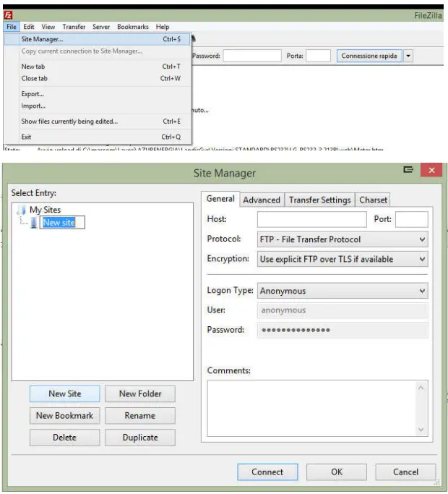Click the Connessione rapida button
448x494 pixels.
click(x=369, y=56)
